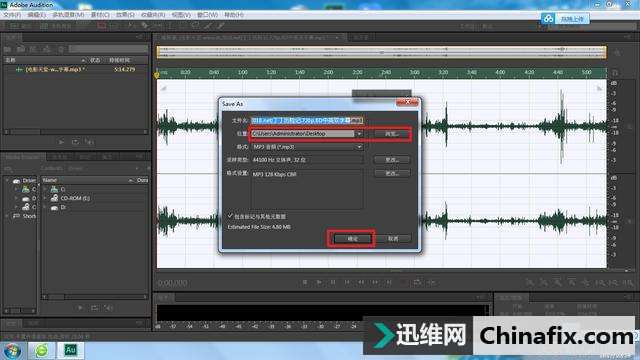Click the Adobe Audition icon in the taskbar

click(70, 350)
